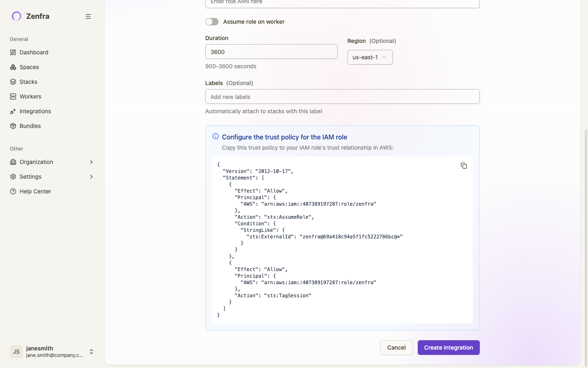Open the Help Center
The height and width of the screenshot is (368, 588).
(x=35, y=191)
